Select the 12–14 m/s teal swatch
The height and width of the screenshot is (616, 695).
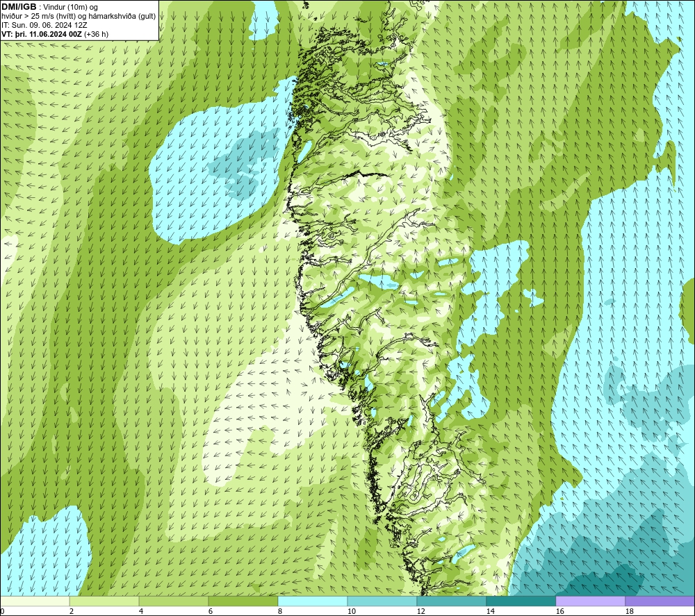tap(451, 601)
